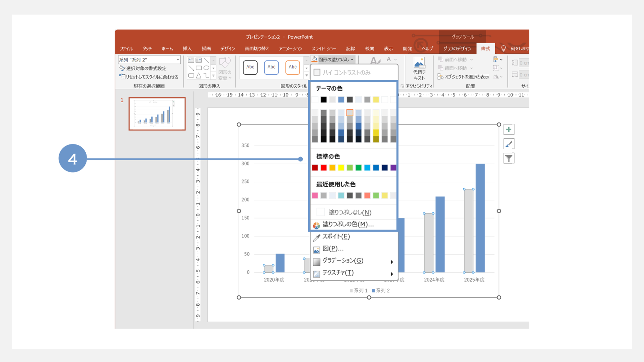Select the arrow line shape
644x362 pixels.
click(x=191, y=68)
